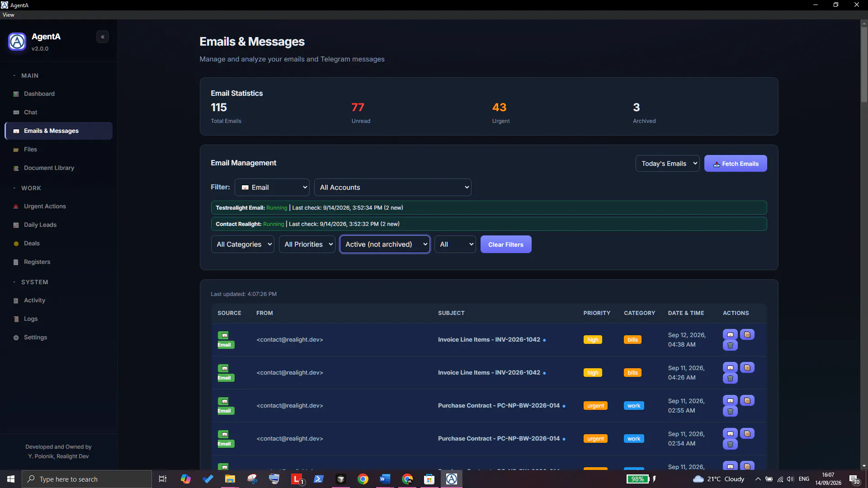The width and height of the screenshot is (868, 488).
Task: Go to Dashboard in the sidebar
Action: coord(58,94)
